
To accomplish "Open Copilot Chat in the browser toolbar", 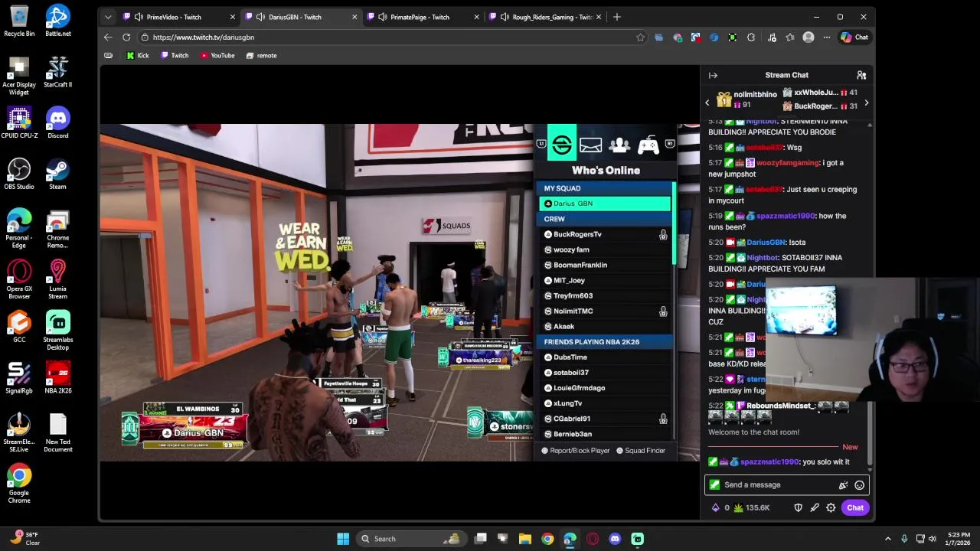I will [854, 37].
